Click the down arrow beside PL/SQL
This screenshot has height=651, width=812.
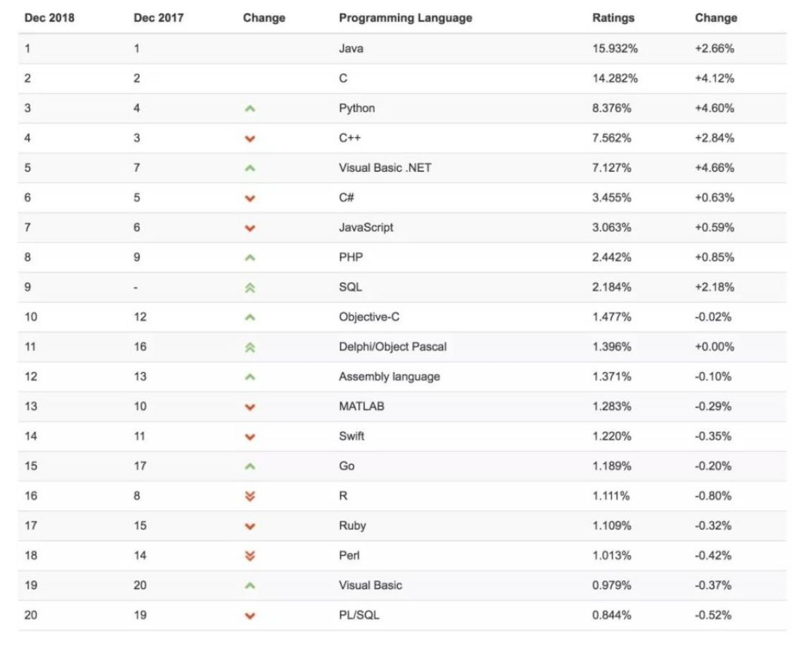click(250, 616)
